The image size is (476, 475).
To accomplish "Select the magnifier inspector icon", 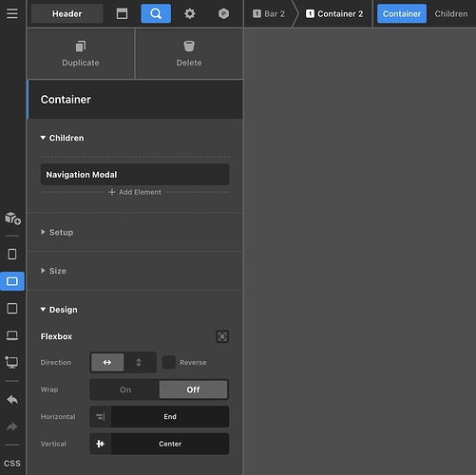I will 156,13.
